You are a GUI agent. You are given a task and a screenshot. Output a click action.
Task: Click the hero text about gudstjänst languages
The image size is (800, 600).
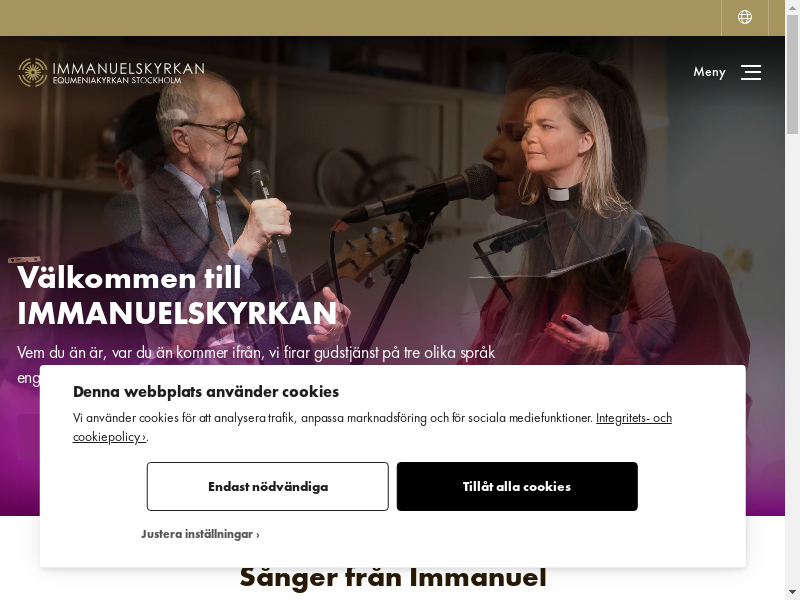[x=256, y=353]
